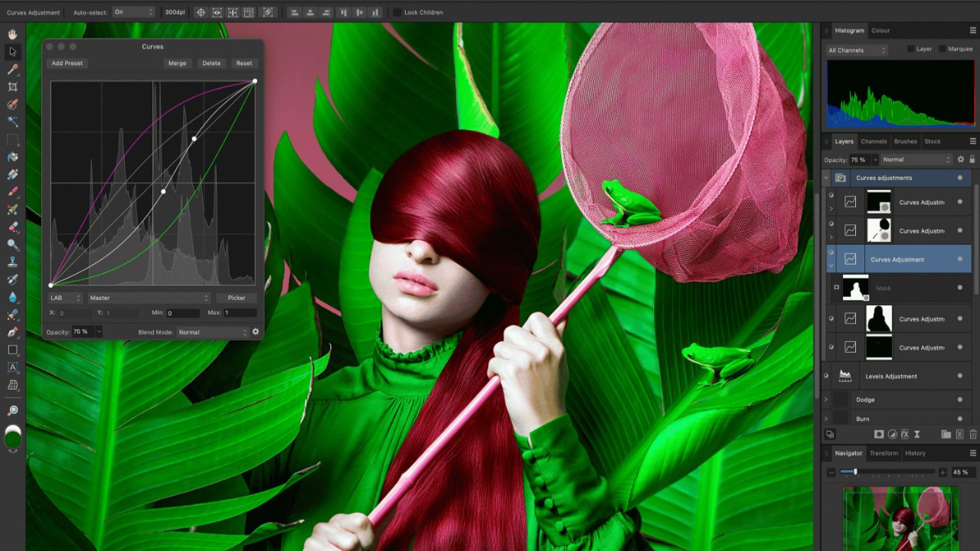This screenshot has height=551, width=980.
Task: Select the Crop tool
Action: point(12,86)
